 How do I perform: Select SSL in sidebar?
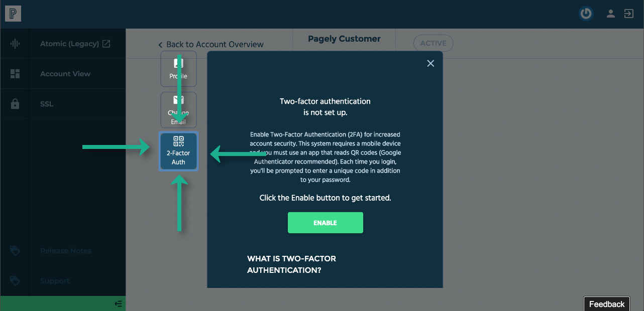coord(47,104)
